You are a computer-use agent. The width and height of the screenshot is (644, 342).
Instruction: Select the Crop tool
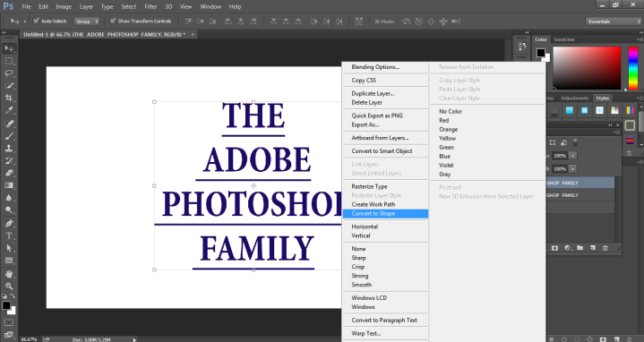coord(9,98)
